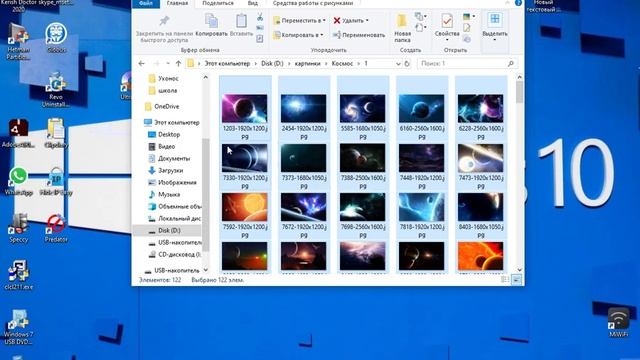
Task: Open the Выделить selection menu
Action: pyautogui.click(x=495, y=27)
